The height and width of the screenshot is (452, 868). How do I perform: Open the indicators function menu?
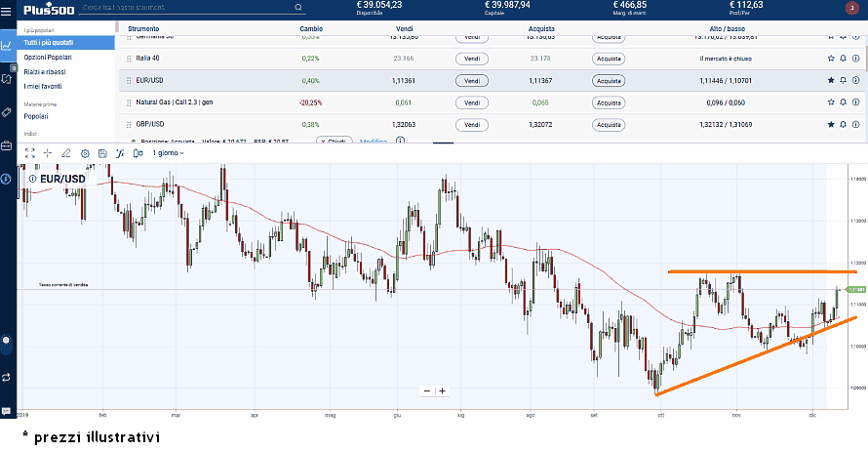pyautogui.click(x=120, y=153)
